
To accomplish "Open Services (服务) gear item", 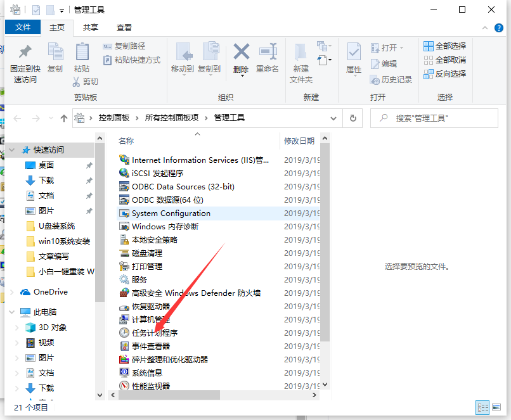I will click(139, 279).
